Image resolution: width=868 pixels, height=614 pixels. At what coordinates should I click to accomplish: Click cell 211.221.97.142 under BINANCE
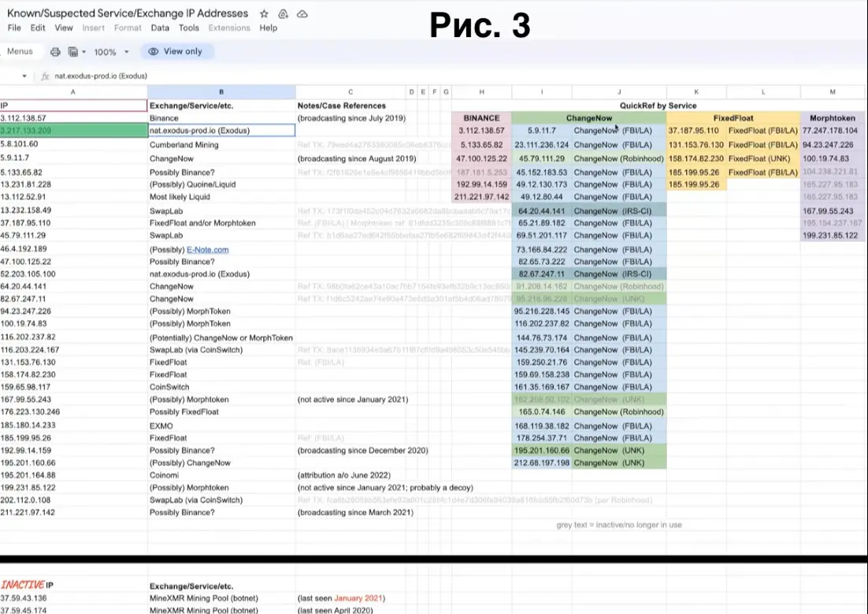point(481,197)
